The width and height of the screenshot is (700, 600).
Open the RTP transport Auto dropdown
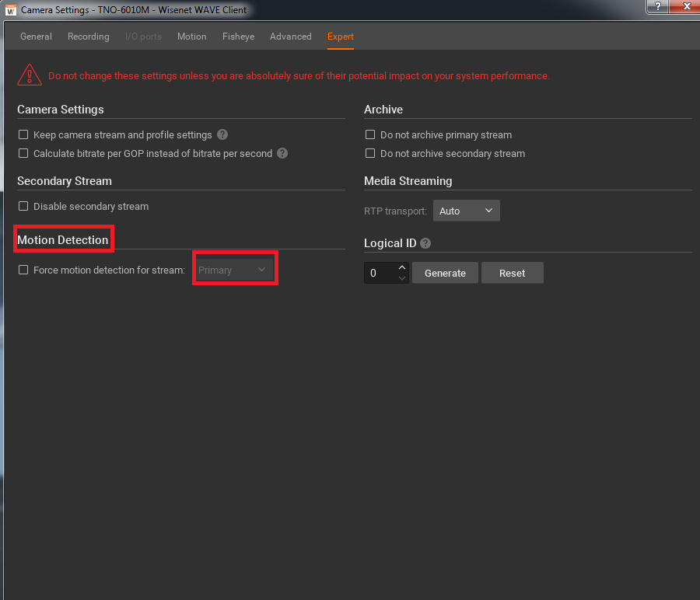point(466,211)
